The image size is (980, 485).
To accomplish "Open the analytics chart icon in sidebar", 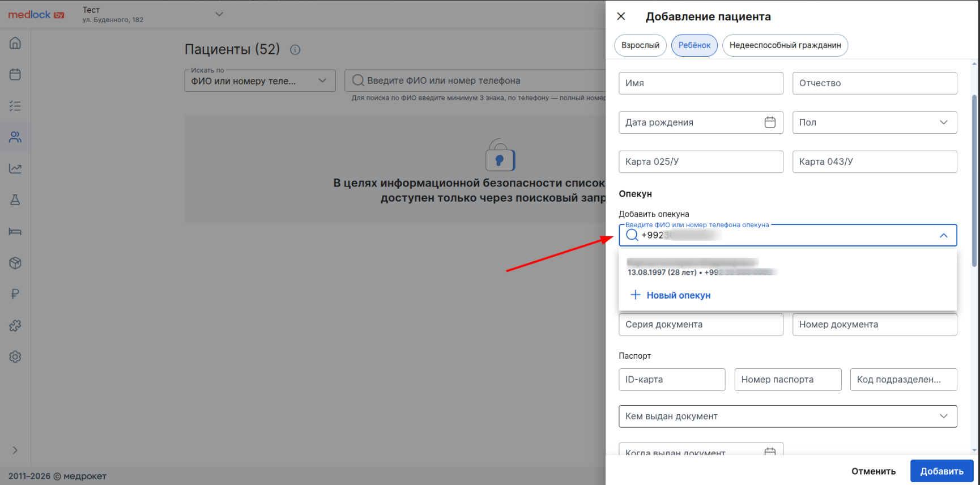I will 15,168.
